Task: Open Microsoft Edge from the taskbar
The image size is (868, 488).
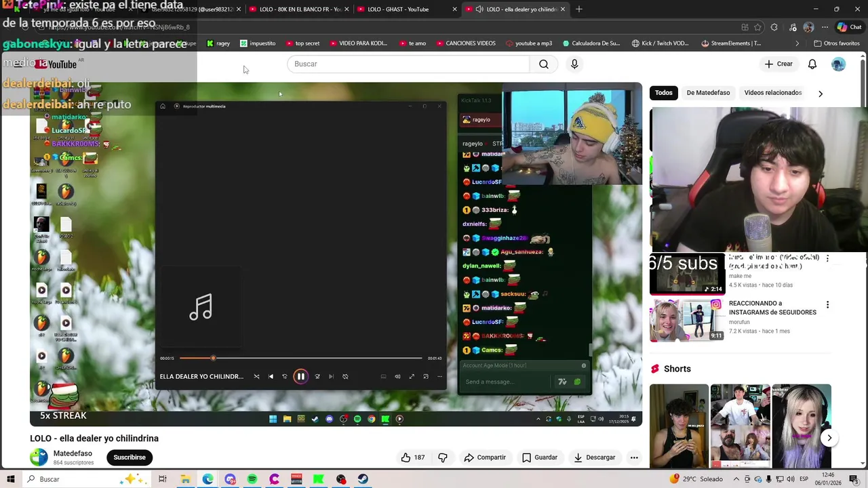Action: [208, 479]
